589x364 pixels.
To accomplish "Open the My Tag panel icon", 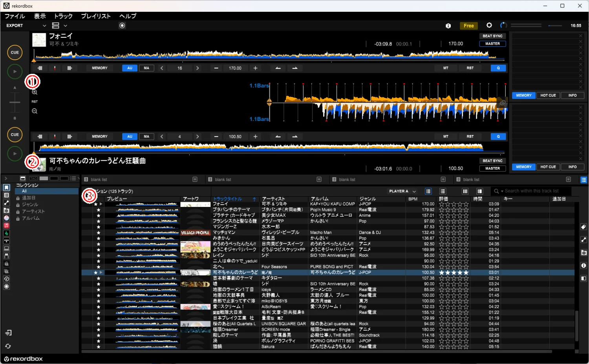I will tap(584, 227).
